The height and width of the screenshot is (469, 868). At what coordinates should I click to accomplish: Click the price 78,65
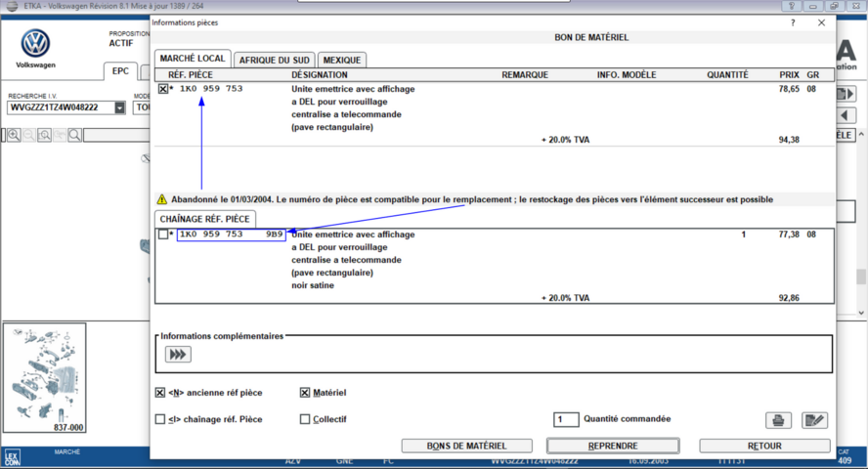click(x=789, y=89)
